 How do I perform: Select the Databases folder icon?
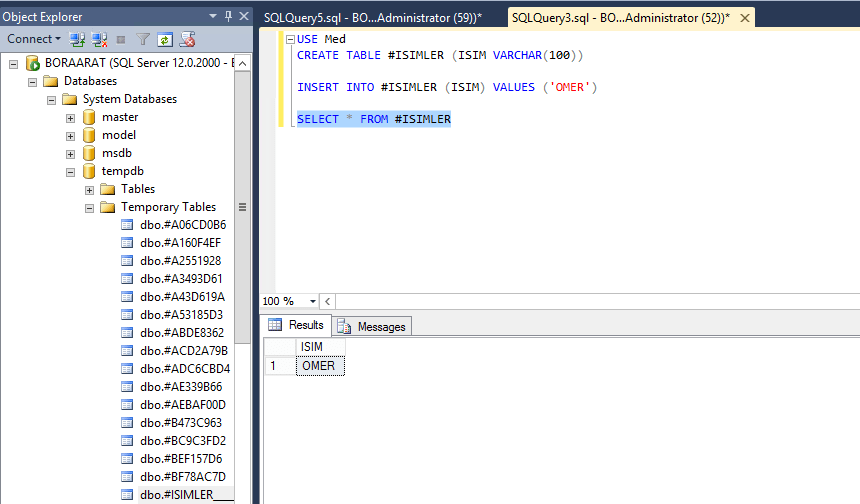tap(50, 81)
